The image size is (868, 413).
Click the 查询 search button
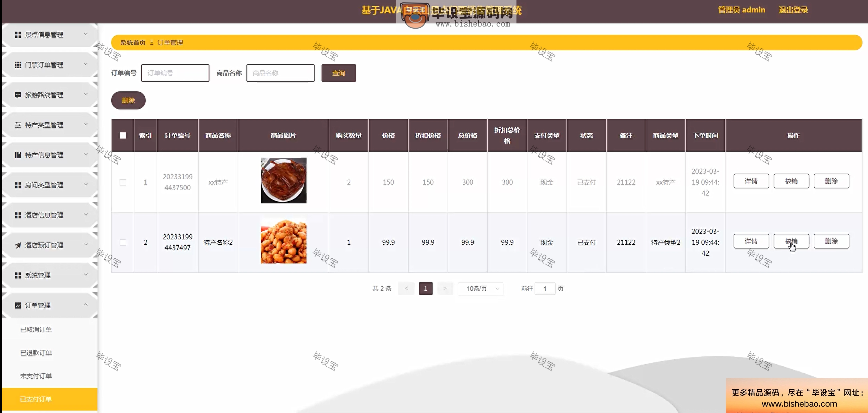coord(339,73)
